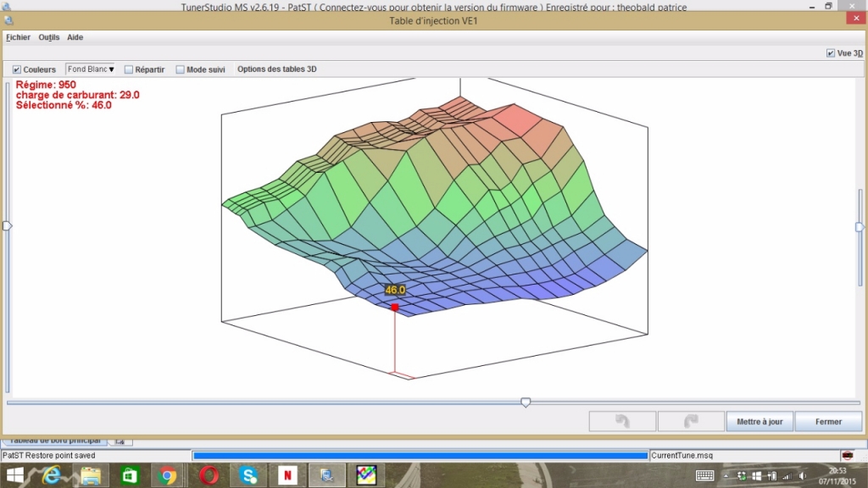Open Netflix from taskbar
The width and height of the screenshot is (868, 488).
tap(288, 475)
